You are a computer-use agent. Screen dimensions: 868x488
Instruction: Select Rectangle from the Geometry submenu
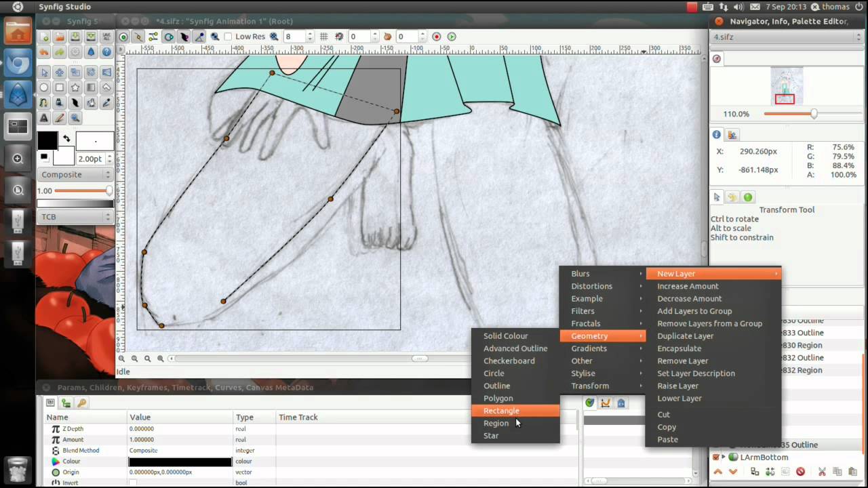pos(501,411)
